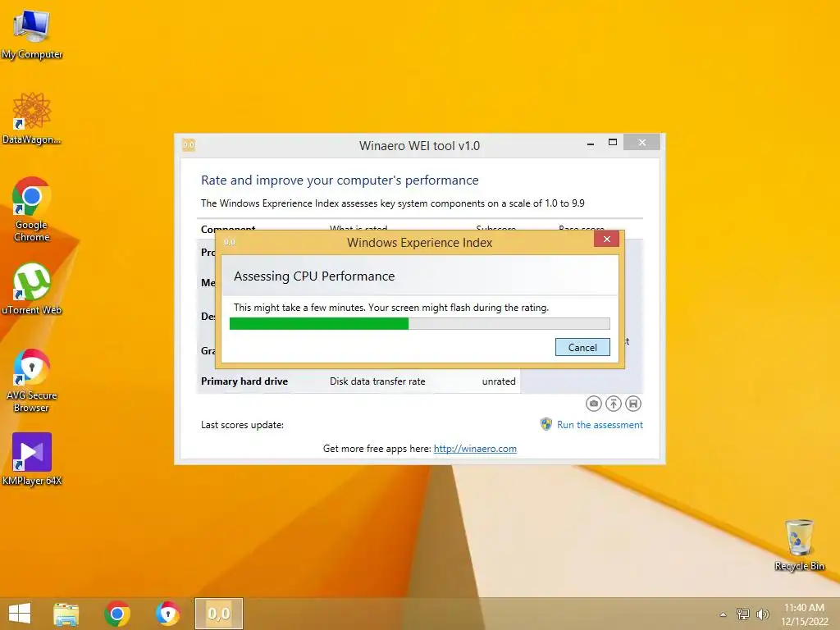
Task: Select the Primary hard drive row label
Action: click(244, 381)
